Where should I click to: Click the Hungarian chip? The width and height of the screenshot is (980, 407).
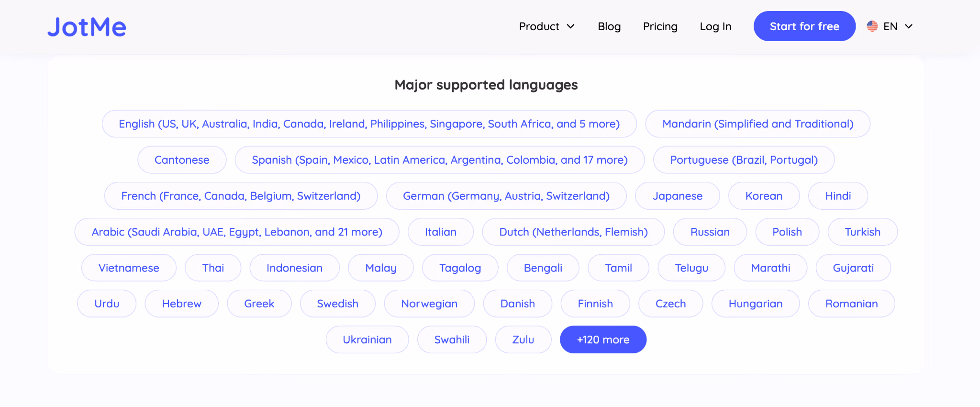[x=756, y=304]
